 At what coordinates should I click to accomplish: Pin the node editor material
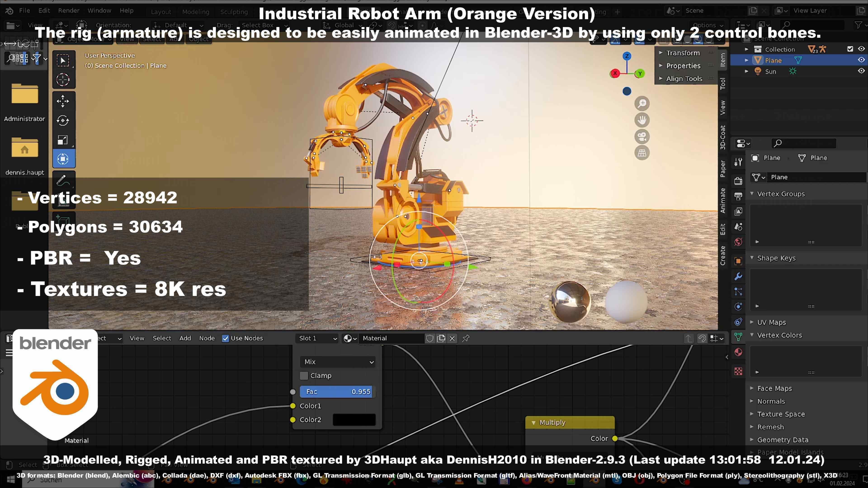tap(466, 338)
